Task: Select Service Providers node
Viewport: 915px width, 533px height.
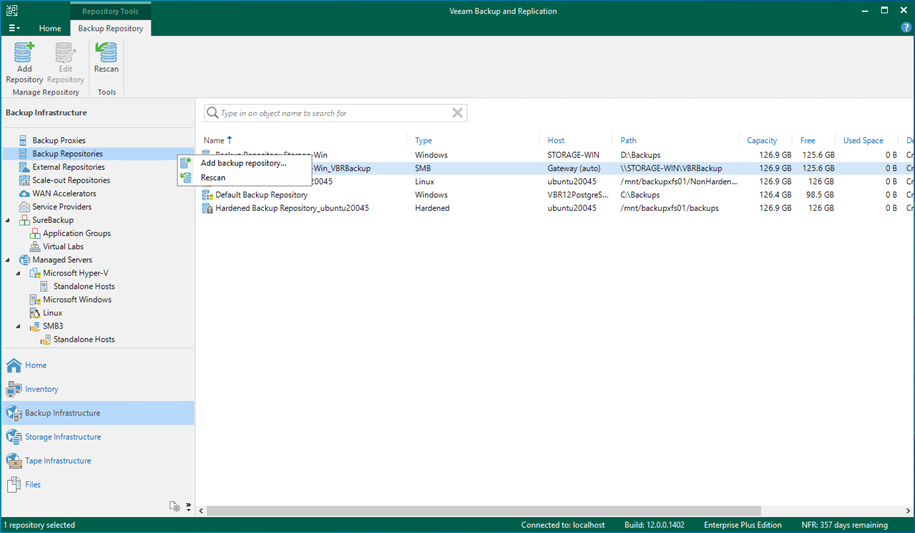Action: point(61,207)
